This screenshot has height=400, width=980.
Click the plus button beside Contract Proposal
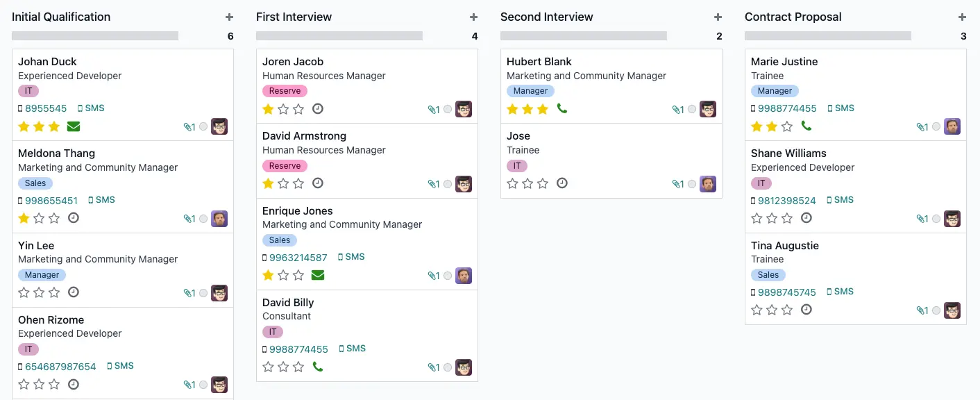tap(963, 17)
